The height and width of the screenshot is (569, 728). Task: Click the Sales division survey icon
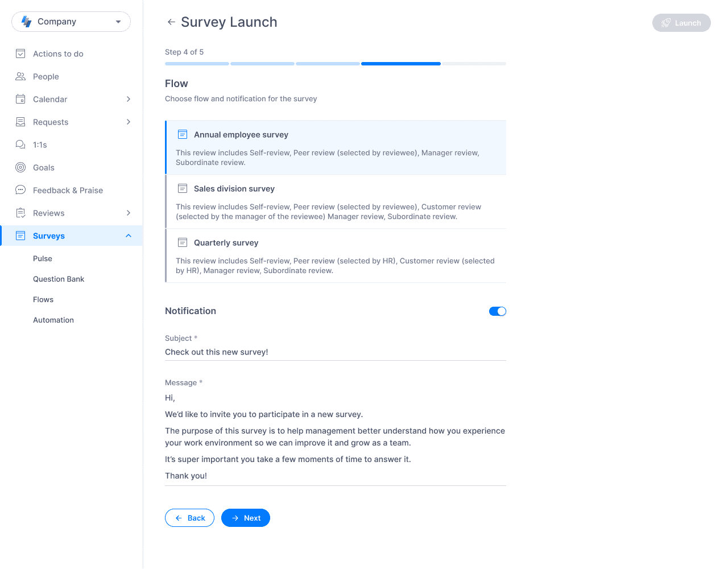coord(183,188)
